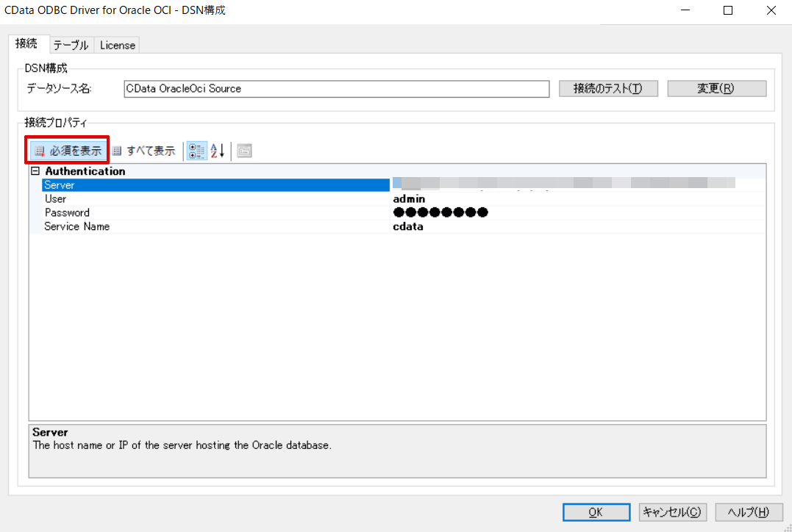Click the キャンセル(C) button
This screenshot has width=792, height=532.
point(672,512)
